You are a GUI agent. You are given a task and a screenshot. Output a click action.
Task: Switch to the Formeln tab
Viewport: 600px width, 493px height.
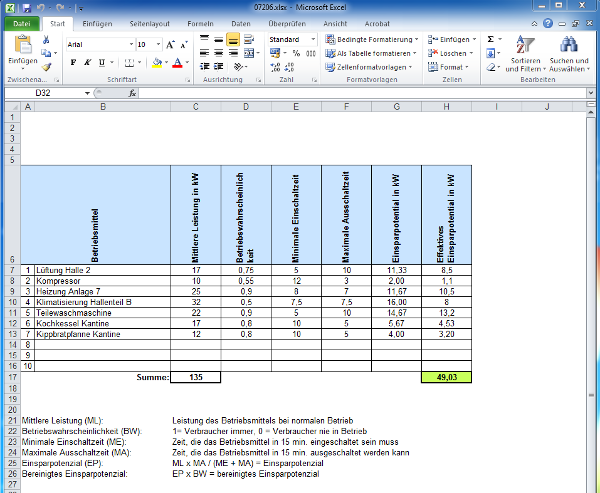[200, 22]
